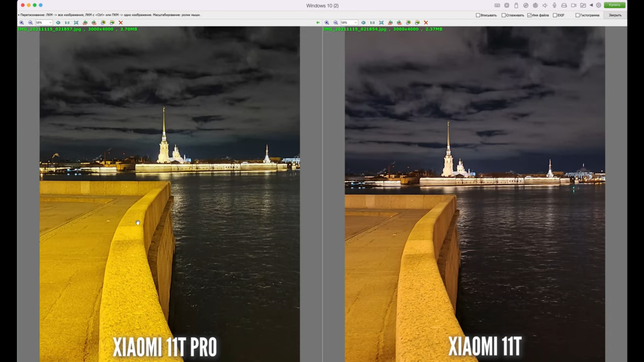Enable the Вписывать checkbox

(478, 15)
